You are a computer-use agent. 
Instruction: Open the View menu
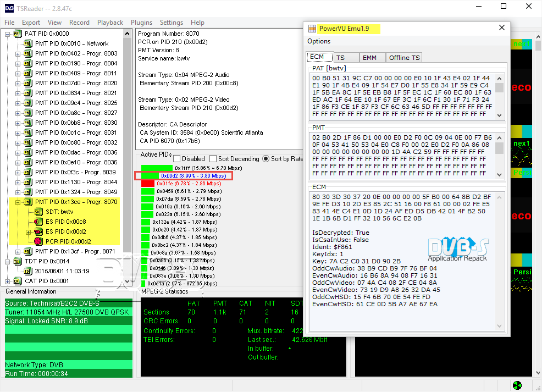[x=54, y=23]
